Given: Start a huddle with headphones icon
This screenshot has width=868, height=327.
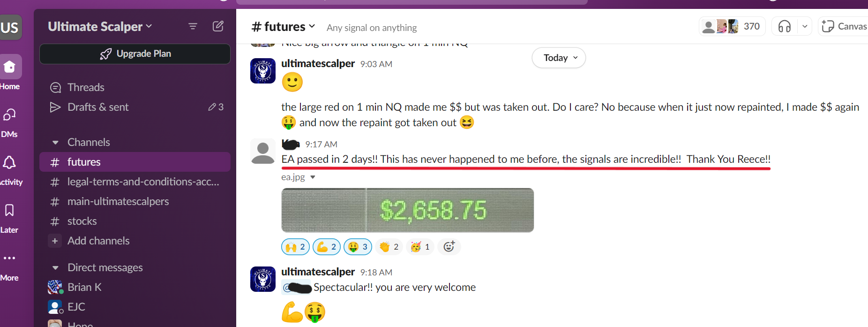Looking at the screenshot, I should coord(785,26).
